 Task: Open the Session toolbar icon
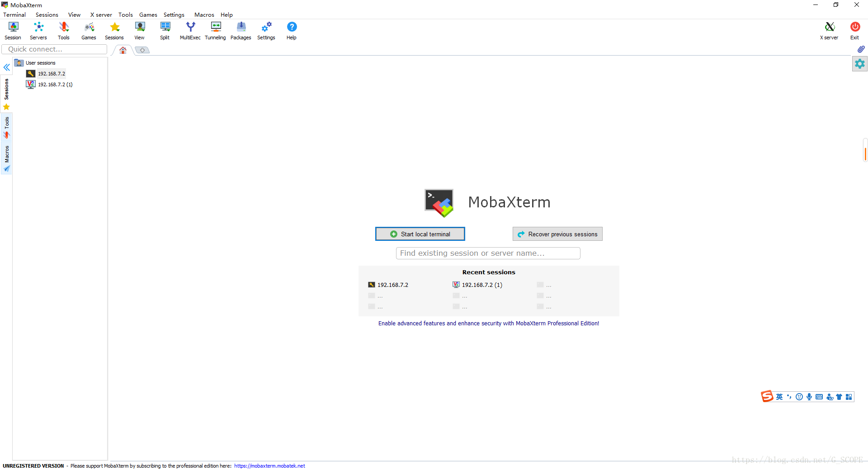click(x=13, y=31)
